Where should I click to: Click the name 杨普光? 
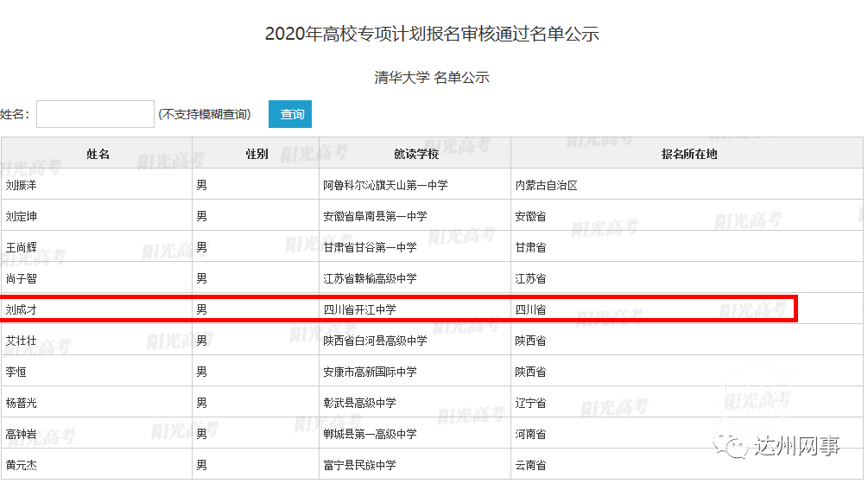[x=21, y=403]
